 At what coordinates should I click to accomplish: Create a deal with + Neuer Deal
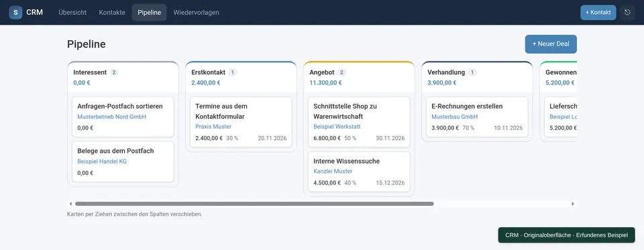551,44
